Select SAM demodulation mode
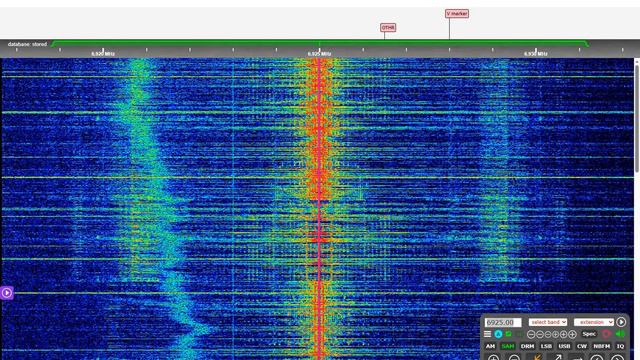Viewport: 640px width, 360px height. pyautogui.click(x=508, y=346)
